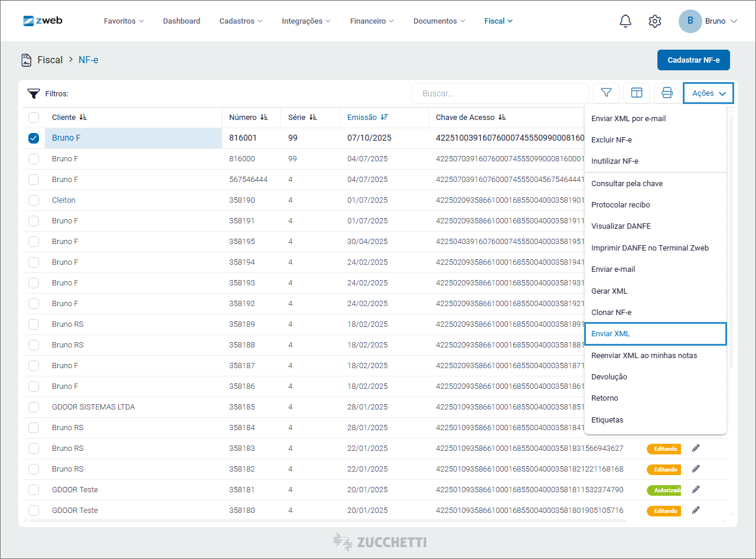Choose Visualizar DANFE menu option
The image size is (756, 559).
[621, 226]
